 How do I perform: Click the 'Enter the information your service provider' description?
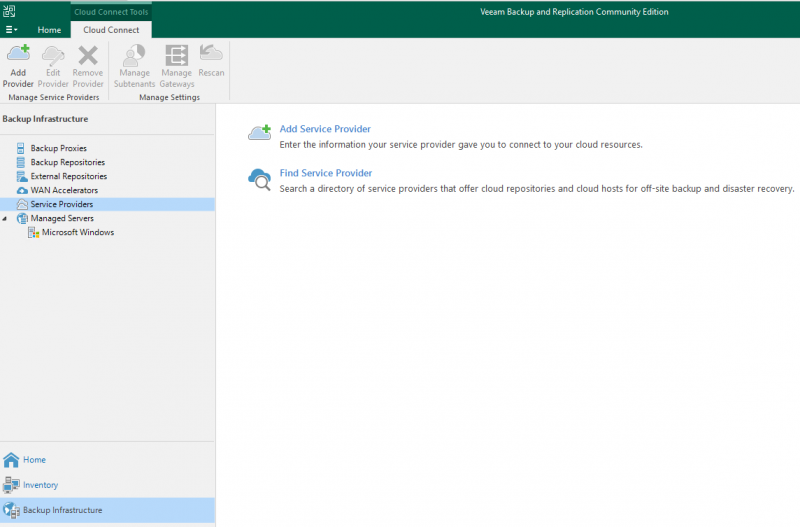point(461,144)
